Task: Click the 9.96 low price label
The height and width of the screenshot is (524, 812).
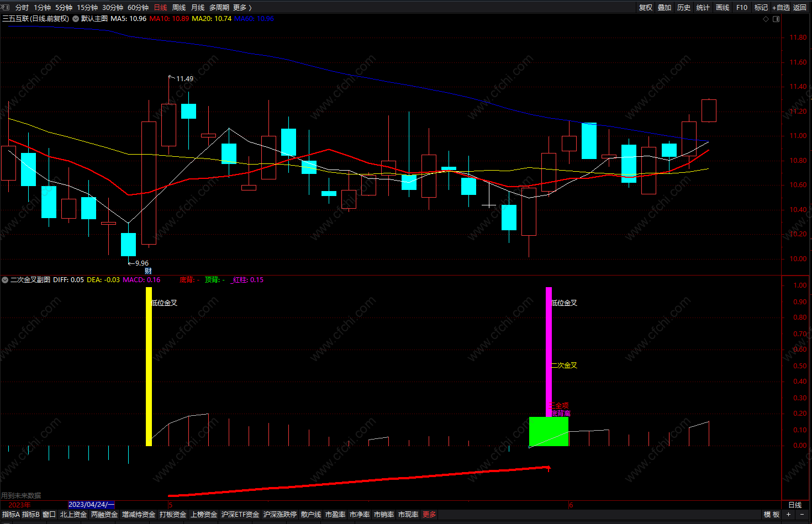Action: 141,263
